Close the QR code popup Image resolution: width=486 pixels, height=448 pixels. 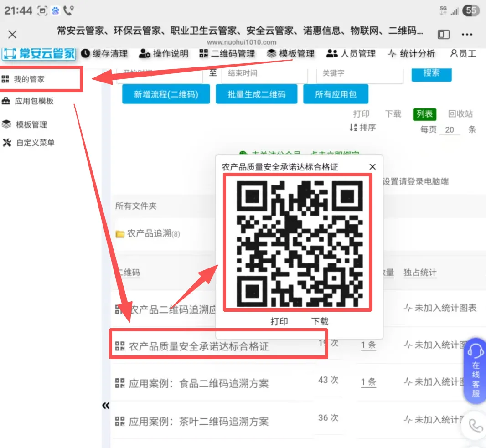pos(372,167)
